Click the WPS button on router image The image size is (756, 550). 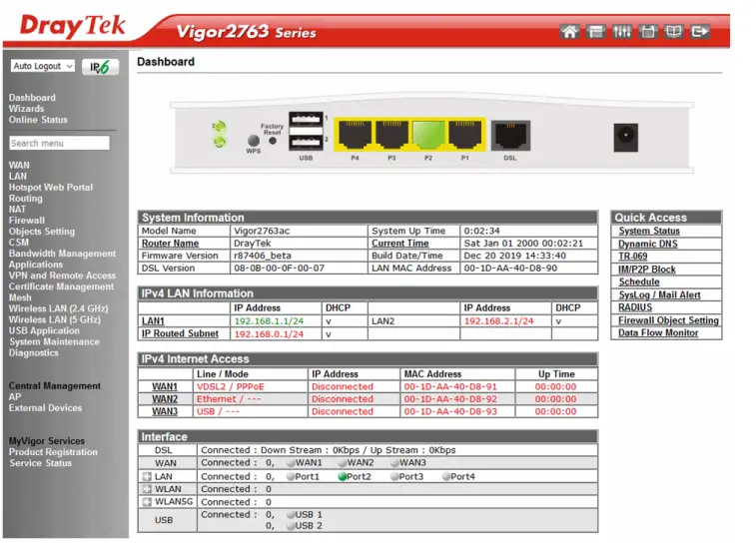253,141
